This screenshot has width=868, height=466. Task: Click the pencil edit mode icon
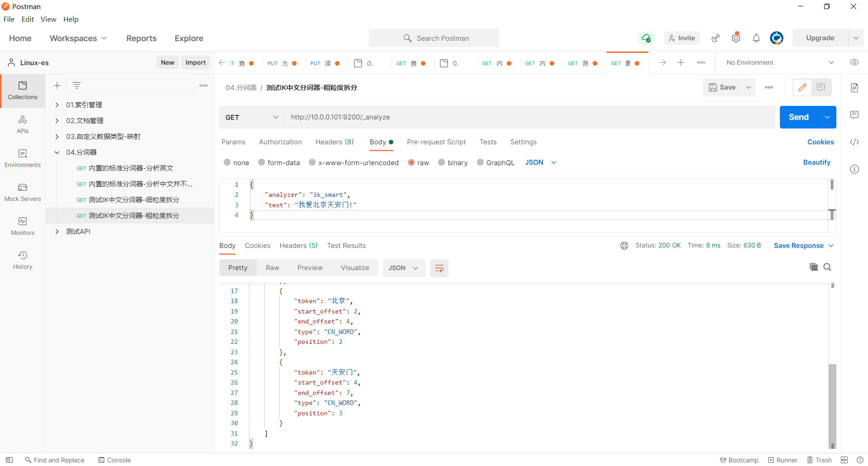[x=803, y=87]
